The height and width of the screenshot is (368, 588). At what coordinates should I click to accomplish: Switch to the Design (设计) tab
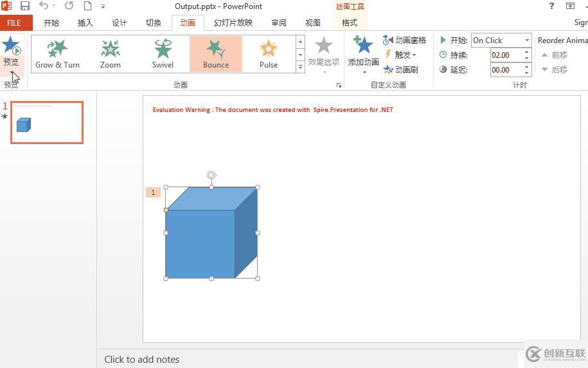coord(120,23)
